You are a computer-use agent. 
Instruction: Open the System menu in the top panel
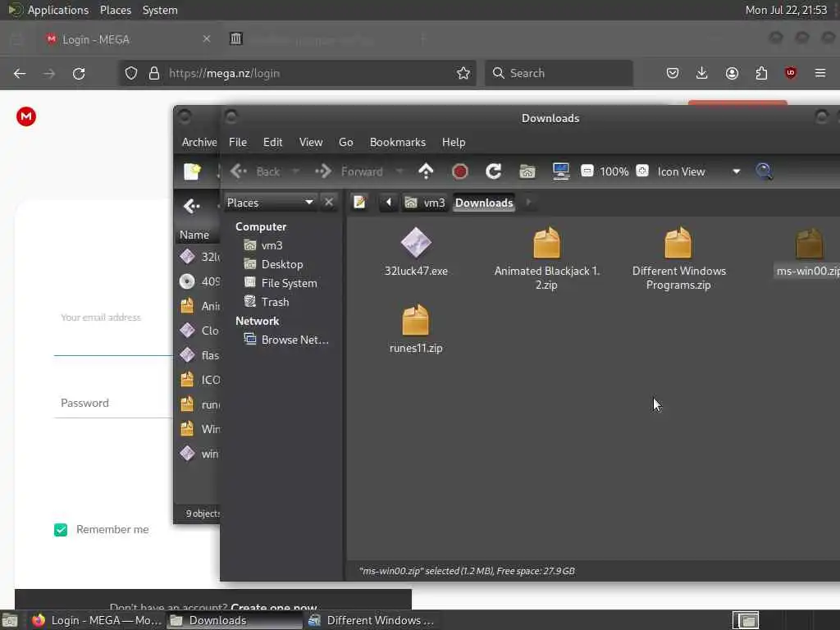pyautogui.click(x=160, y=10)
